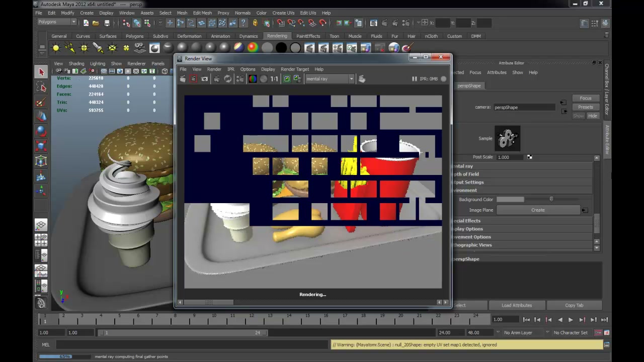Click snapshot camera icon in Render View

click(204, 79)
